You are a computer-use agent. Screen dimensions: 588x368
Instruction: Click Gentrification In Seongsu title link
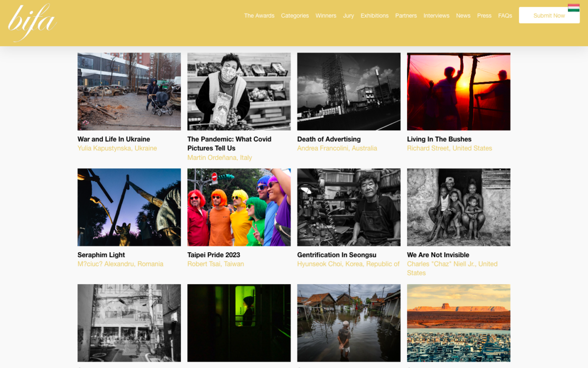337,255
